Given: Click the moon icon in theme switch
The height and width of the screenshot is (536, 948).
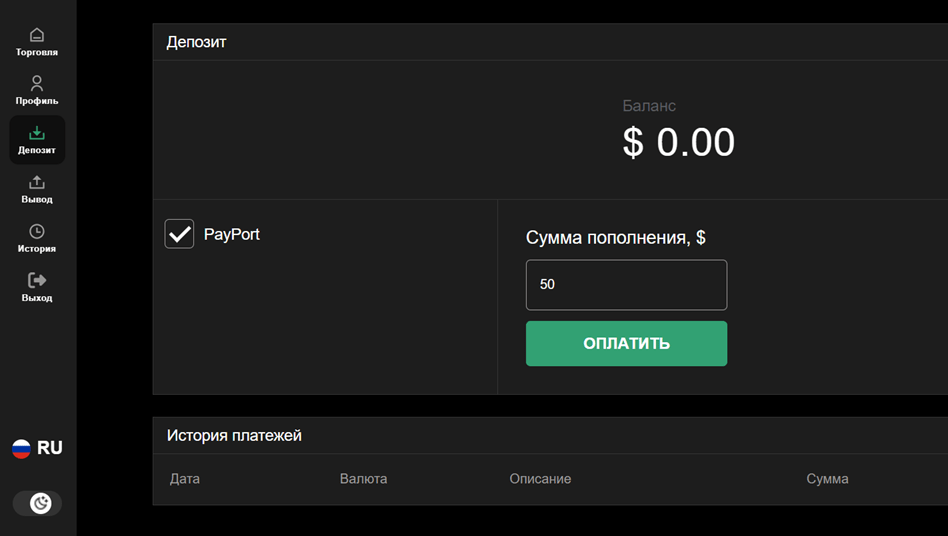Looking at the screenshot, I should 41,503.
